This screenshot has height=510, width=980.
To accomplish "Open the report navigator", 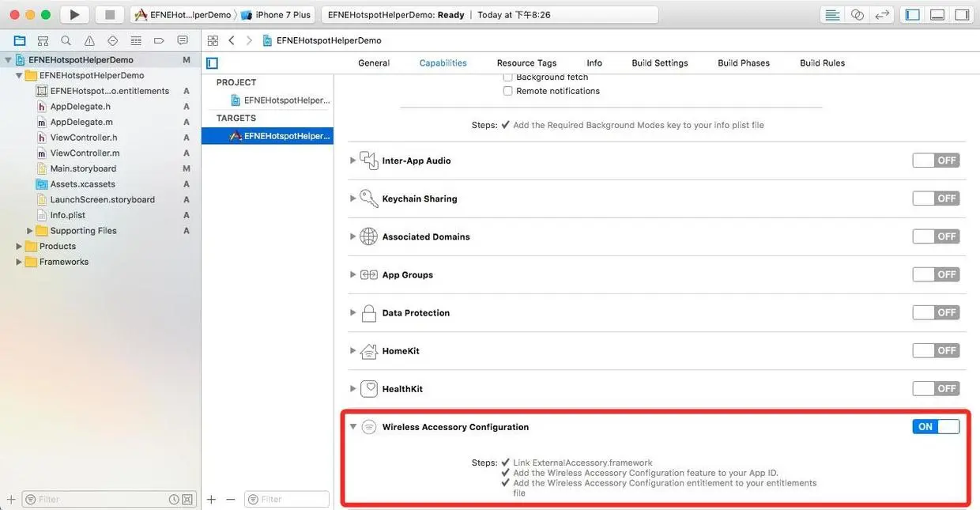I will (x=183, y=40).
